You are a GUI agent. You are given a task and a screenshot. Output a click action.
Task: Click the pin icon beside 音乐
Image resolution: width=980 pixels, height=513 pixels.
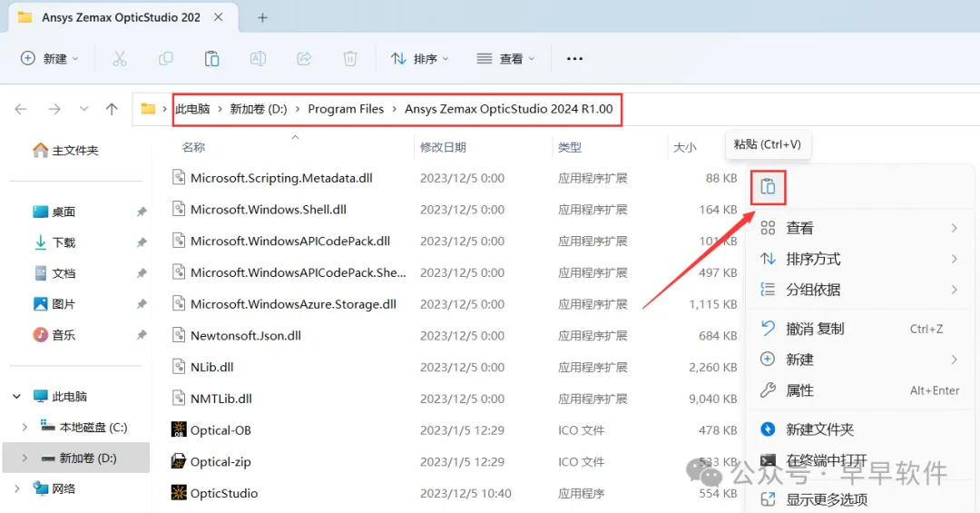coord(142,335)
